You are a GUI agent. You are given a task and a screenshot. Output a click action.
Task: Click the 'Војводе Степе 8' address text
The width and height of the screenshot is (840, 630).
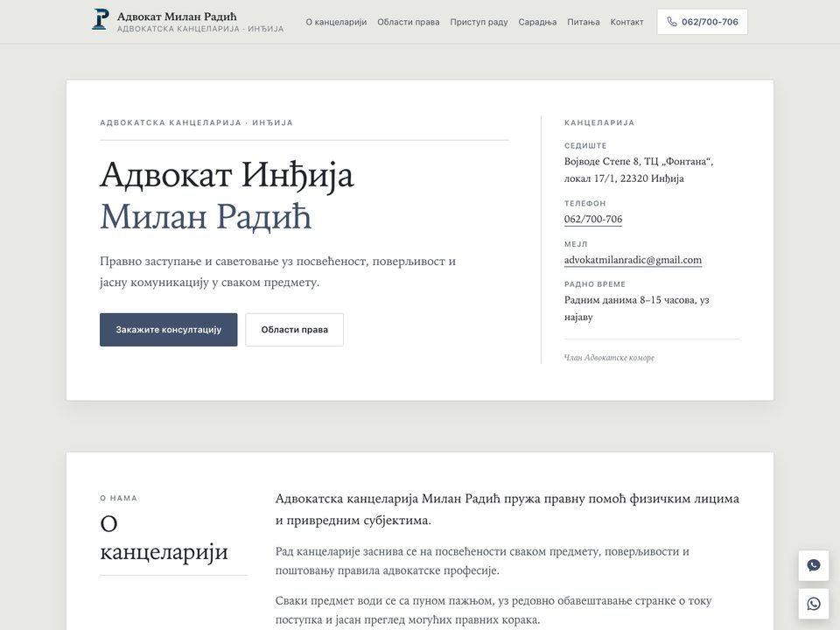point(639,170)
